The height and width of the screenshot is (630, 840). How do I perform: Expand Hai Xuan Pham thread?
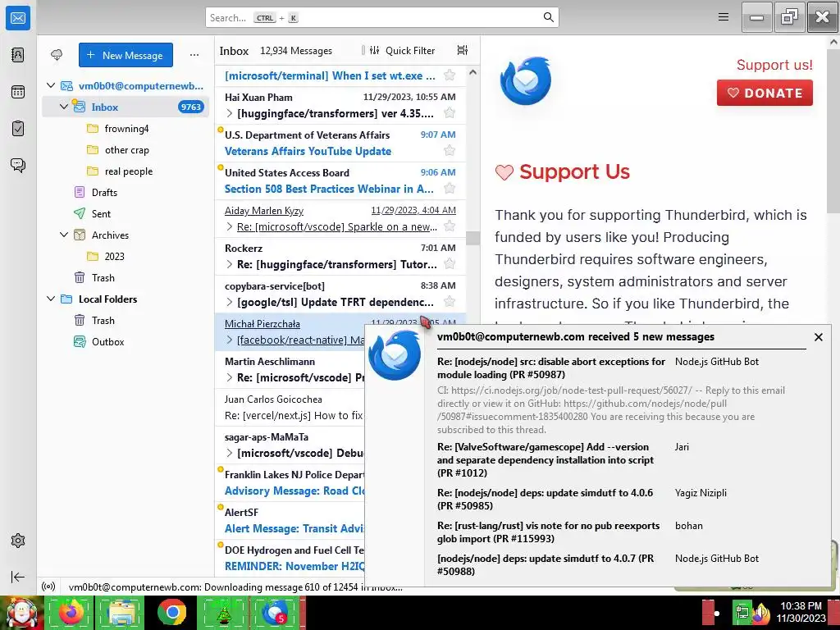[230, 113]
